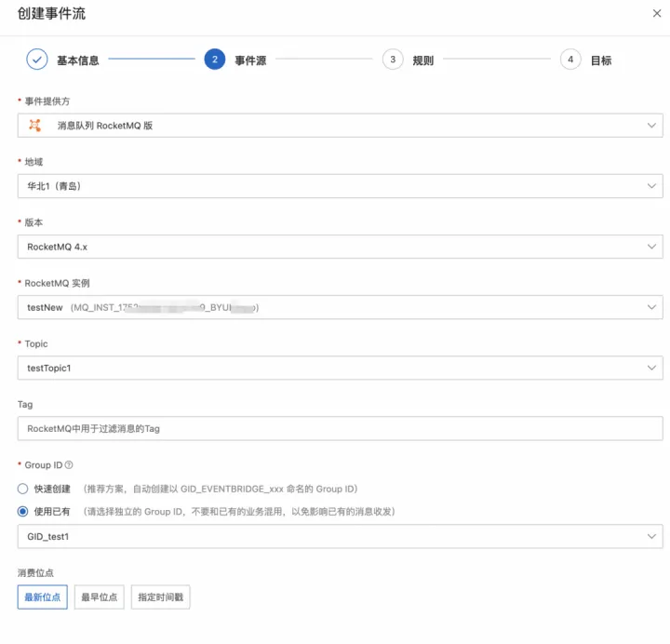The width and height of the screenshot is (670, 644).
Task: Click the 目标 step label
Action: pyautogui.click(x=601, y=60)
